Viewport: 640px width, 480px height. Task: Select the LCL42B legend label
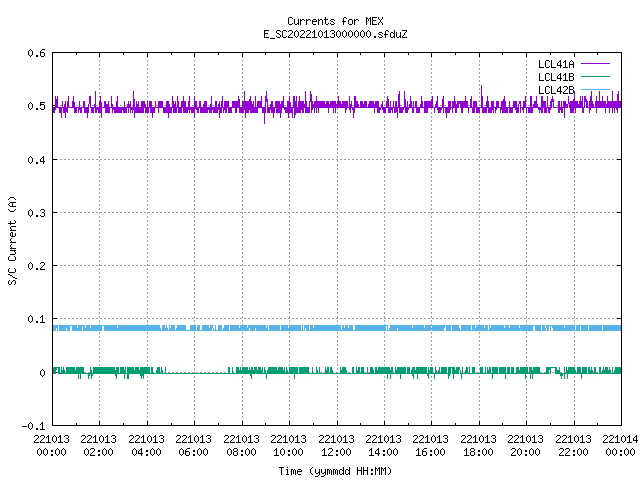(x=556, y=90)
